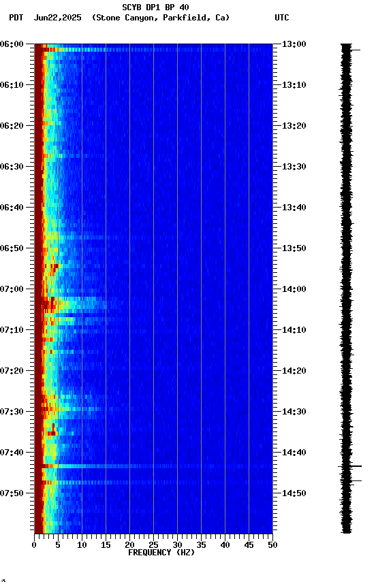Click the "UTC" timezone label

(282, 18)
